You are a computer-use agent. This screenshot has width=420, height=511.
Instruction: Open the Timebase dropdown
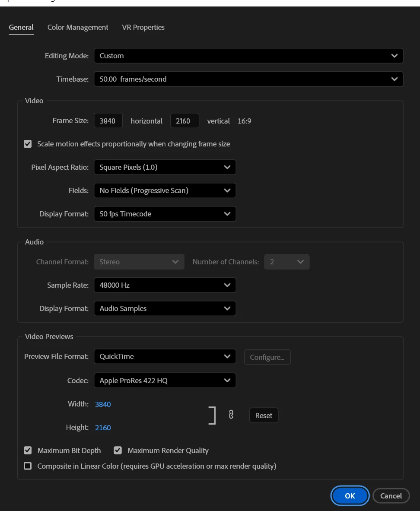click(248, 79)
